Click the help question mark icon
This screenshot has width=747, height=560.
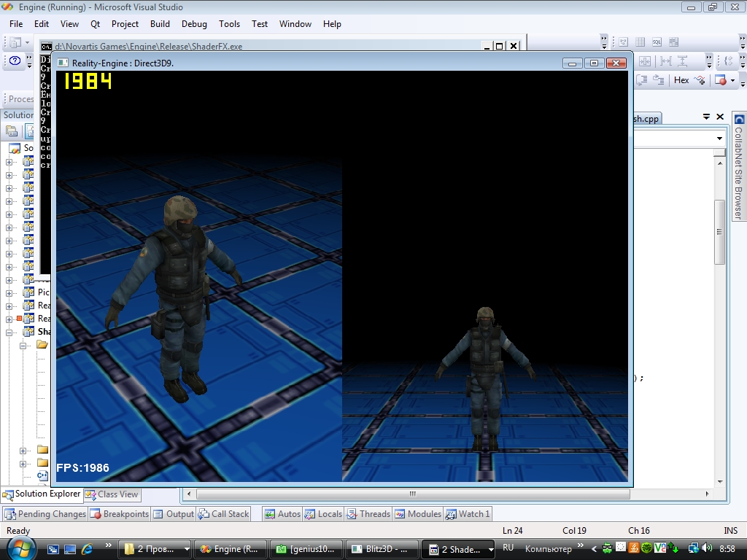coord(15,62)
